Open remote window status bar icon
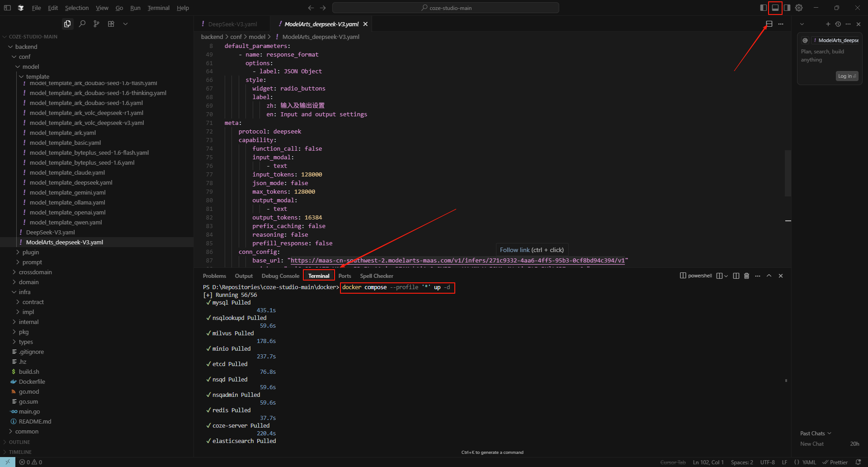Viewport: 868px width, 467px height. (8, 462)
